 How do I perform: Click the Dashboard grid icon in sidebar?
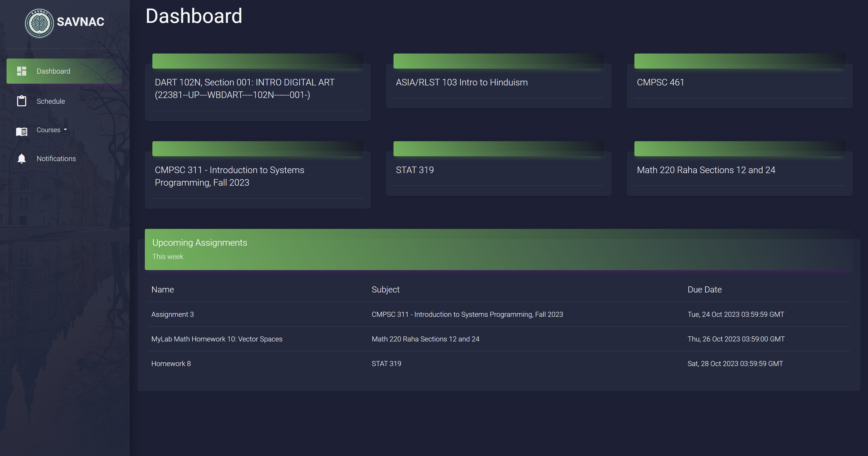[22, 71]
